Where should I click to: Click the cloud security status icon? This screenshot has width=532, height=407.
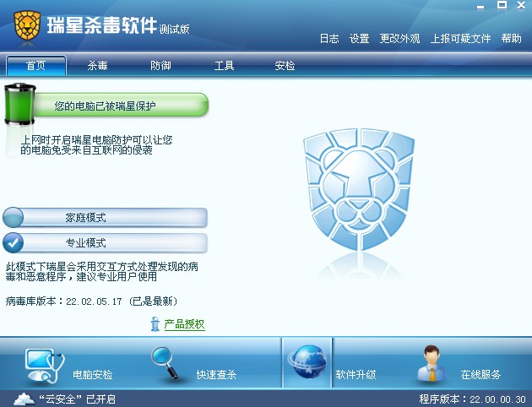click(24, 399)
